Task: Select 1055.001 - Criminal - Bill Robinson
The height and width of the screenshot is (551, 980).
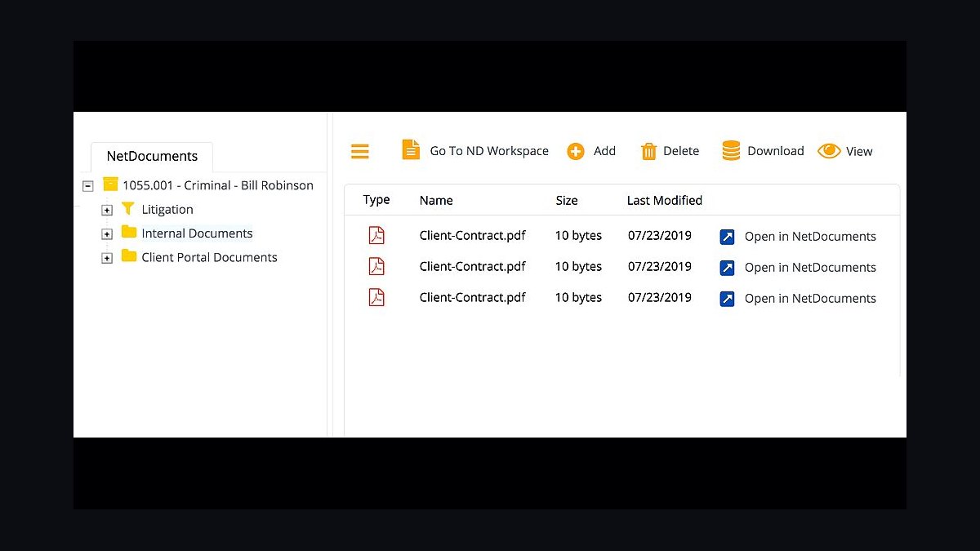Action: tap(218, 185)
